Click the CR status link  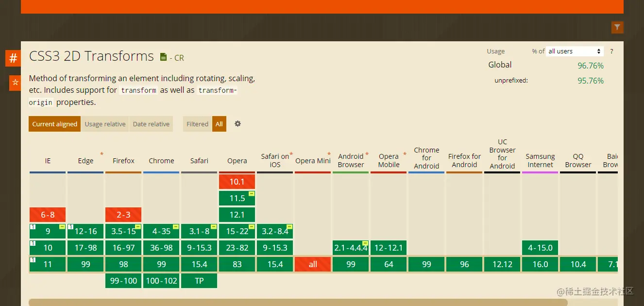tap(179, 58)
